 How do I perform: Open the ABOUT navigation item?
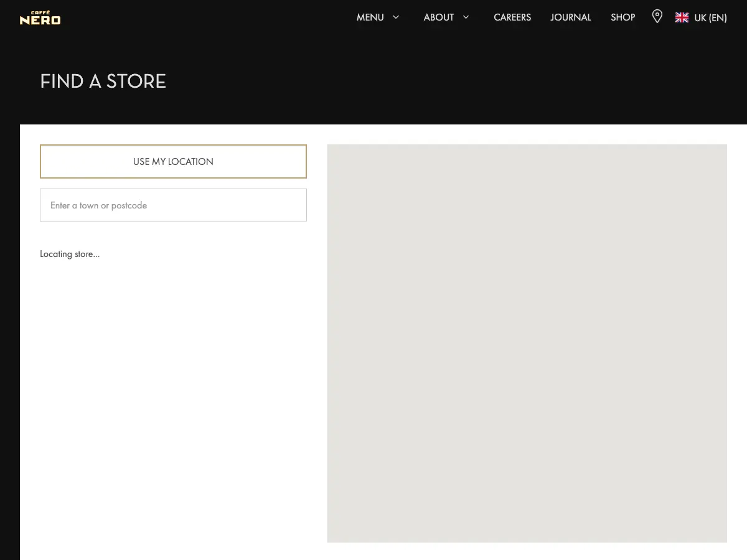pos(439,17)
